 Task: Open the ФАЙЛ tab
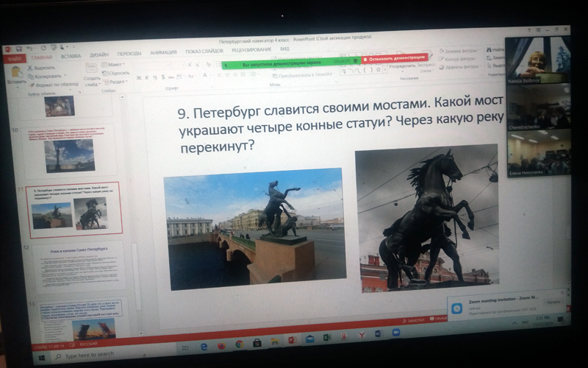pyautogui.click(x=15, y=59)
